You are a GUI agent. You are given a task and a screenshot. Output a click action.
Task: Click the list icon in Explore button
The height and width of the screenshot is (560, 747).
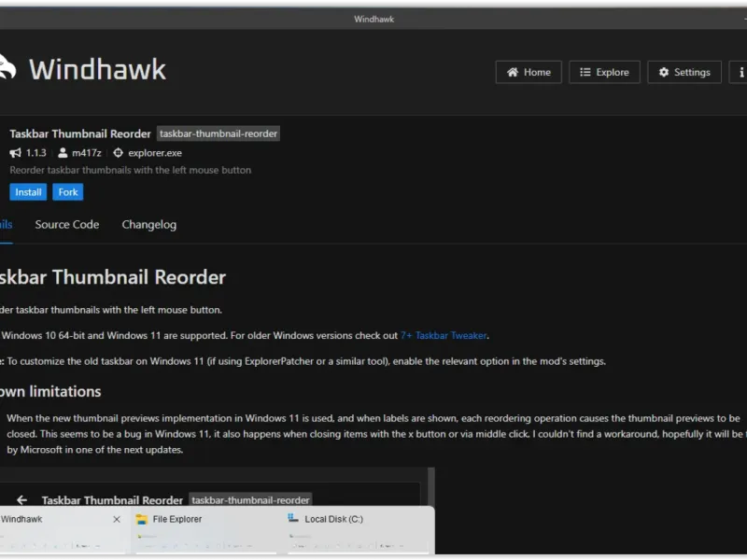585,73
